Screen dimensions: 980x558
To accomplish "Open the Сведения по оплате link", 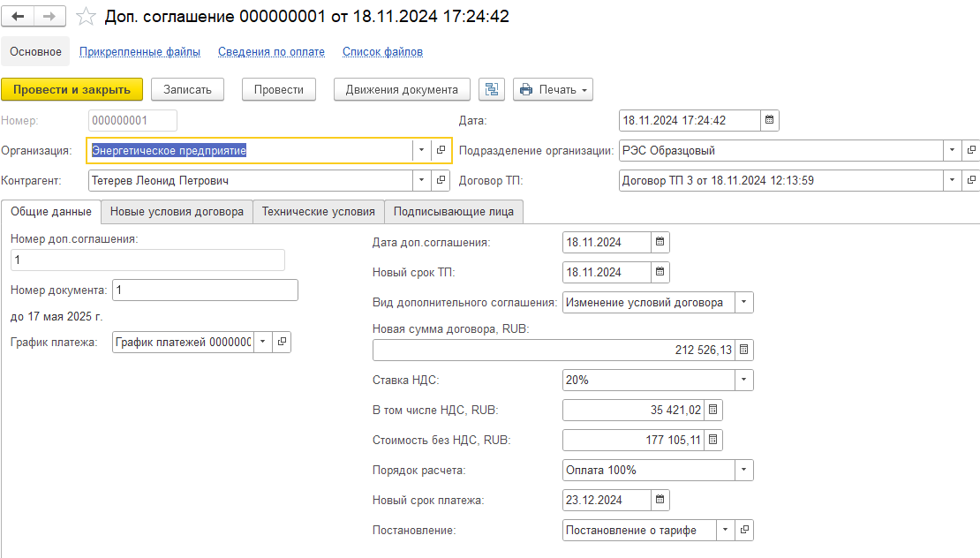I will [x=271, y=52].
